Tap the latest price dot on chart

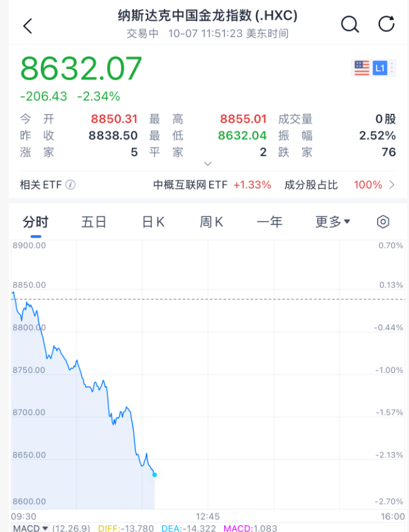tap(155, 475)
